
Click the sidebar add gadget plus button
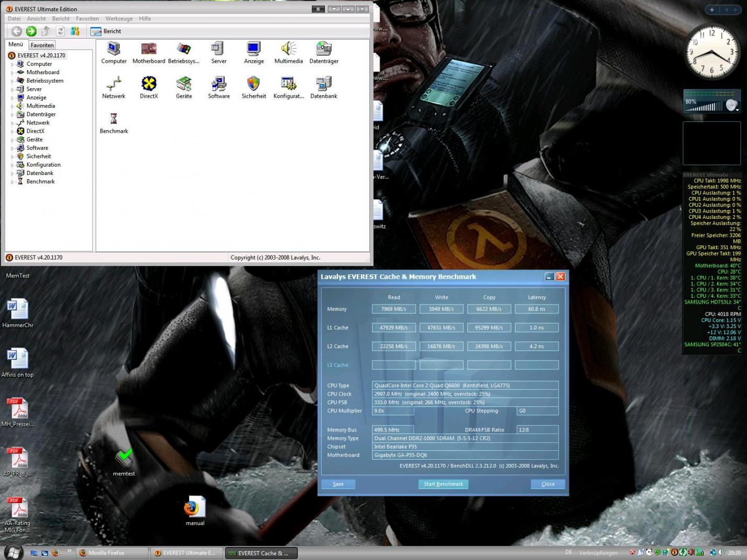tap(711, 9)
